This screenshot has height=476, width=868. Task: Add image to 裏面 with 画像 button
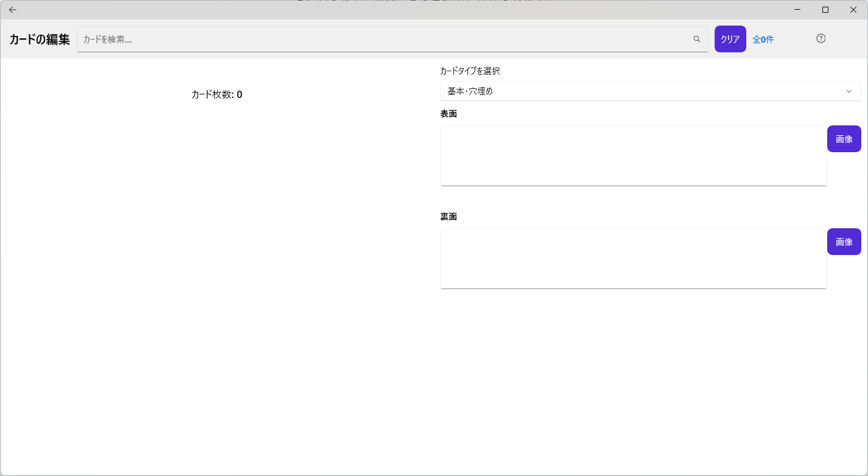coord(844,242)
